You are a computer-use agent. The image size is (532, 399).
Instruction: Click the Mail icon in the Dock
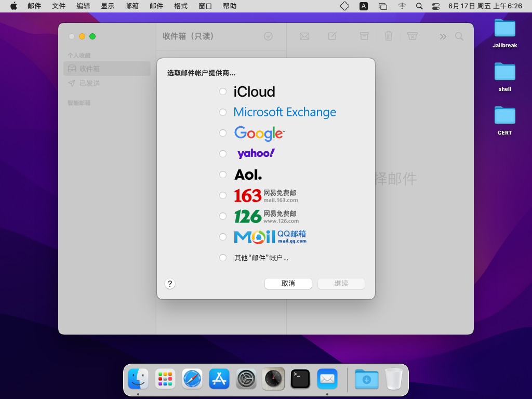tap(327, 379)
